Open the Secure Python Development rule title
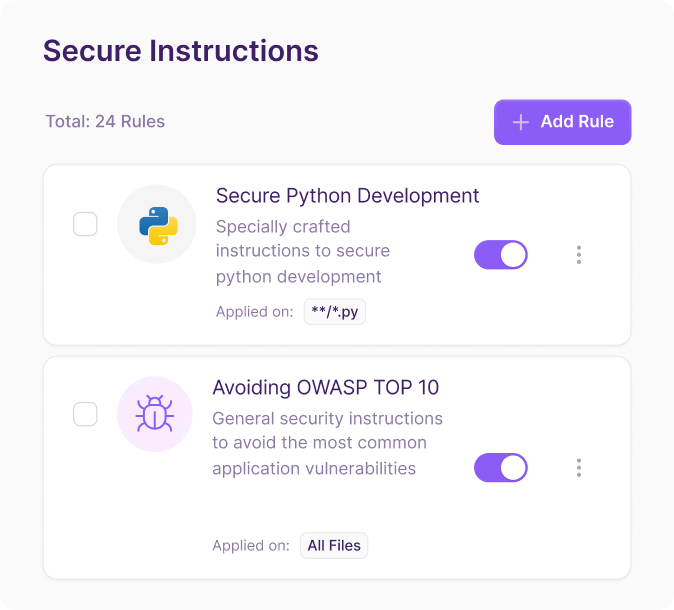674x610 pixels. [347, 195]
